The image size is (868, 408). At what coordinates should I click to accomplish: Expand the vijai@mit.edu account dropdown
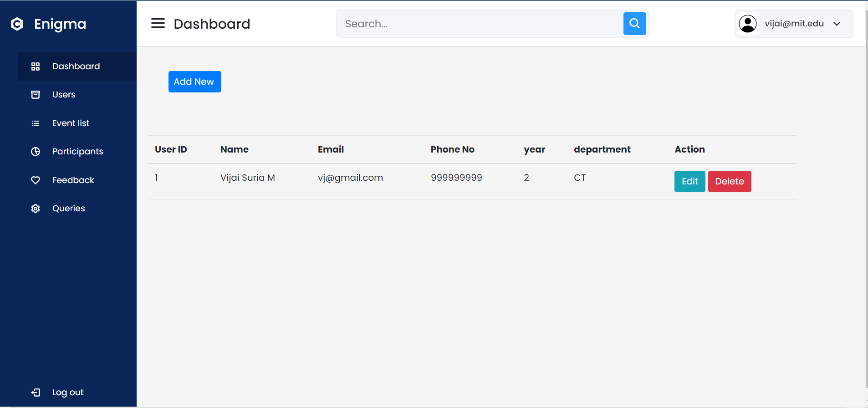pyautogui.click(x=837, y=24)
